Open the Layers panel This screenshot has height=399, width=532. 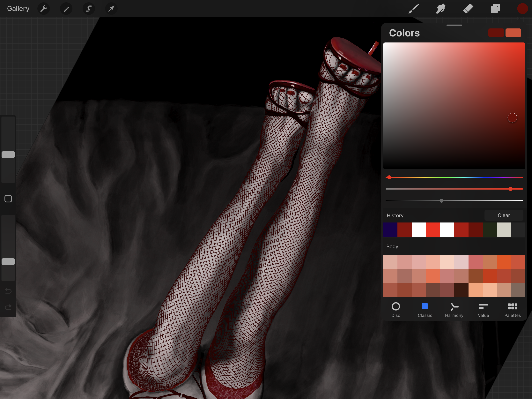tap(495, 9)
